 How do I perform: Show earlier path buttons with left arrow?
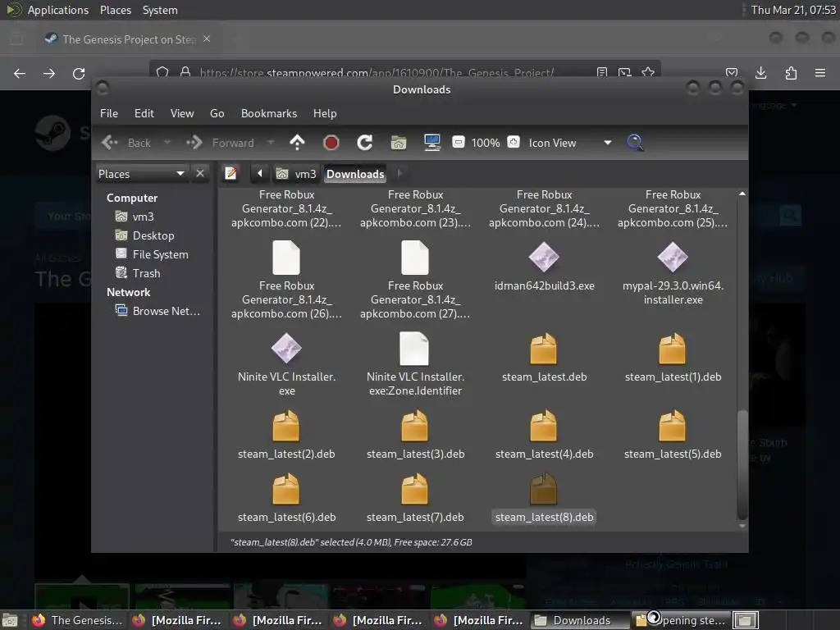point(260,174)
